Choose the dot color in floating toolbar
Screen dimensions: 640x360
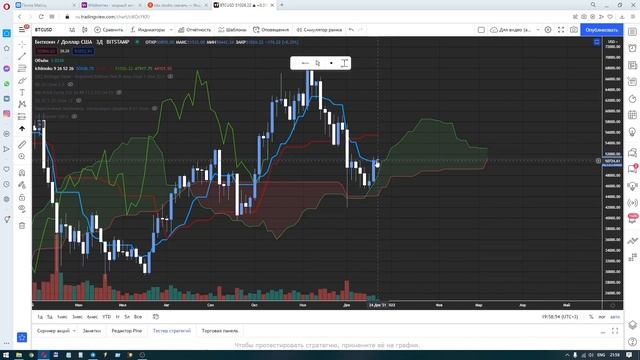click(331, 63)
